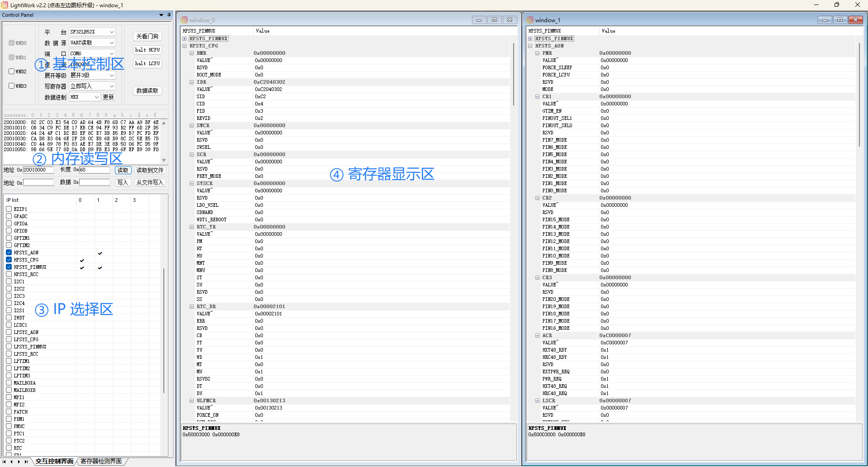Screen dimensions: 868x467
Task: Click the window_0 title bar icon
Action: tap(184, 20)
